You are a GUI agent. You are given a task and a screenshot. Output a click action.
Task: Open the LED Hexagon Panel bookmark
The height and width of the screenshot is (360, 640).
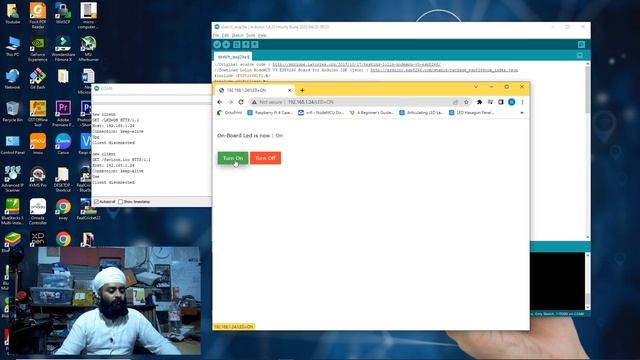pos(471,113)
